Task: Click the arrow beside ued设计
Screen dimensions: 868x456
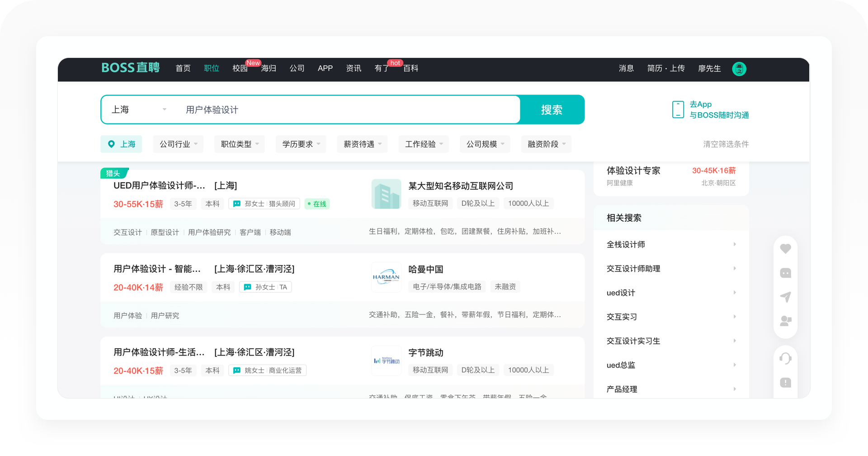Action: pos(735,292)
